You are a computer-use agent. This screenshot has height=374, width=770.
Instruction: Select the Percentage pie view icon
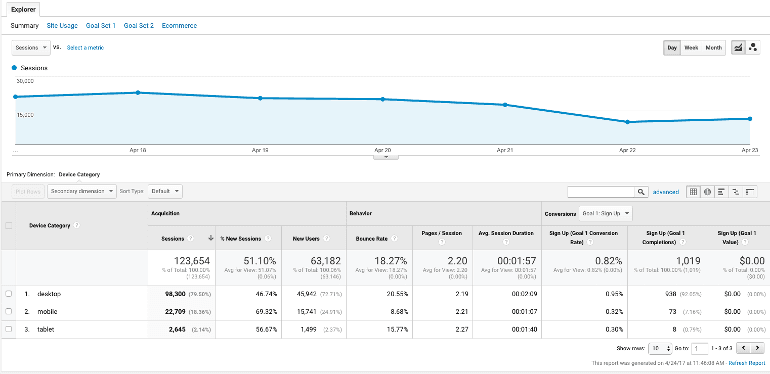pos(707,192)
